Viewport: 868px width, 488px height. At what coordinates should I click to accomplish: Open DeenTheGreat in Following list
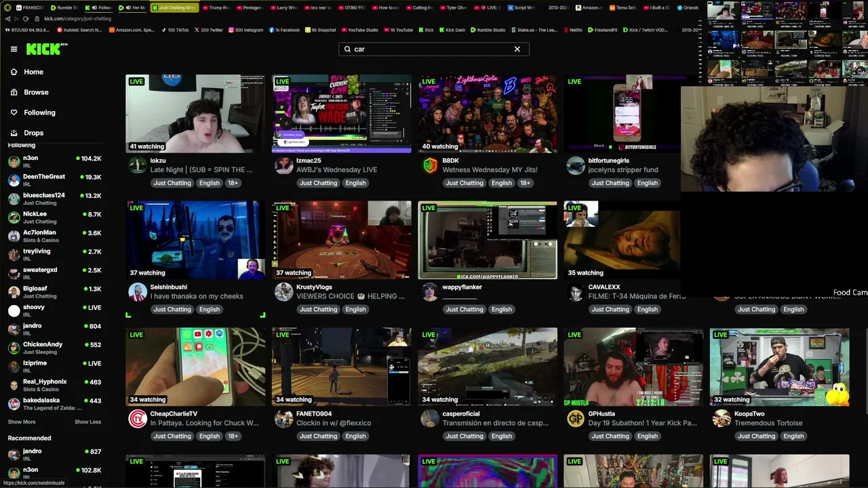(54, 180)
